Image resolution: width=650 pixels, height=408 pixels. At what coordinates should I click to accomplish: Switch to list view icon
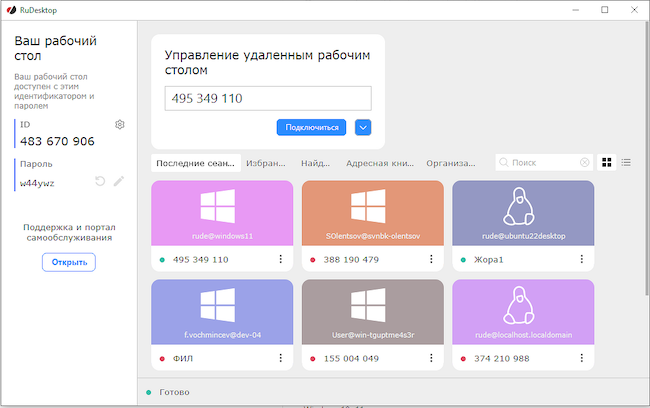tap(626, 163)
